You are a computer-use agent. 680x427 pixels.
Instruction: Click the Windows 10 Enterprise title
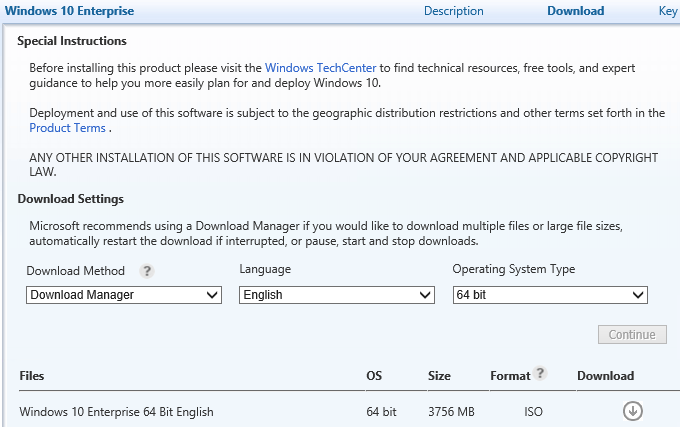point(69,11)
